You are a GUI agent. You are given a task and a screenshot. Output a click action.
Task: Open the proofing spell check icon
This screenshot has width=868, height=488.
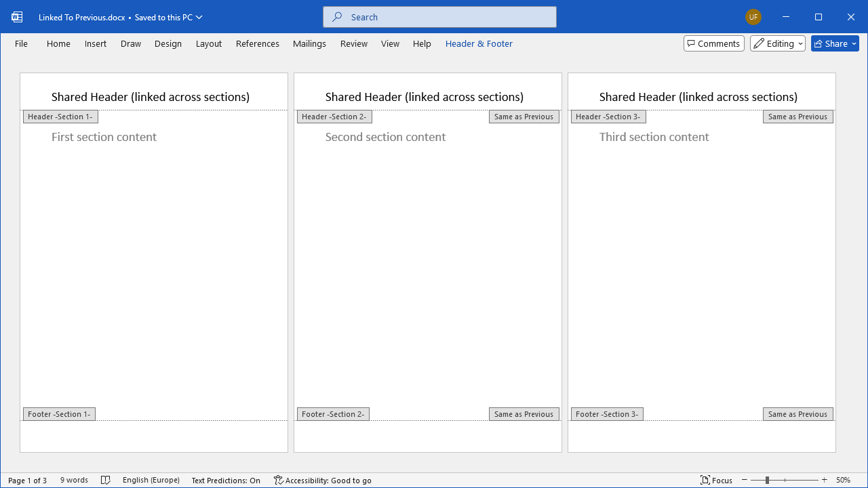pyautogui.click(x=106, y=480)
